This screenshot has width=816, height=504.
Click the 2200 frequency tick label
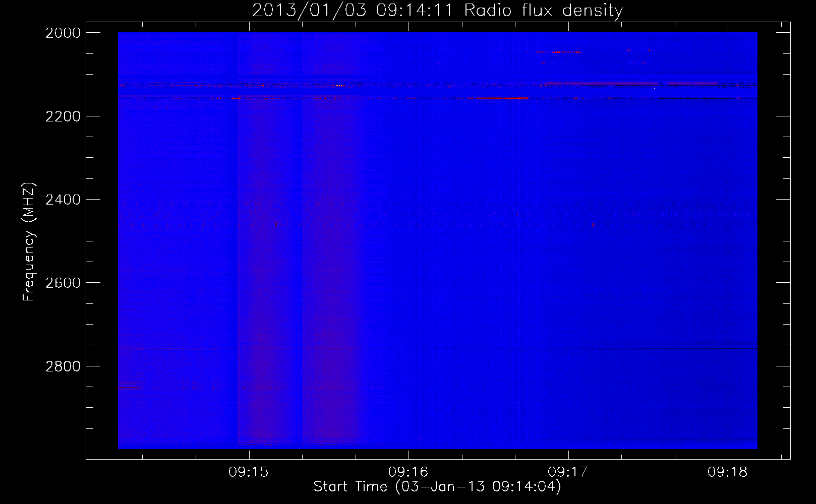pos(63,116)
